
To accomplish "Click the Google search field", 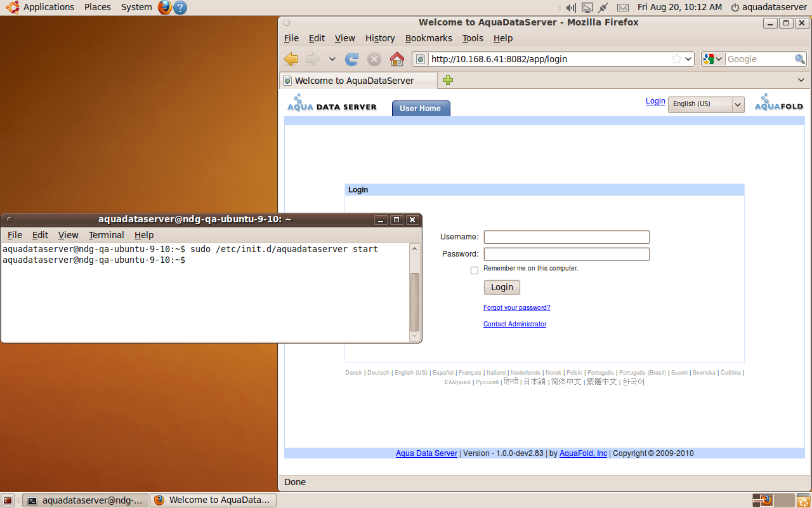I will point(759,59).
